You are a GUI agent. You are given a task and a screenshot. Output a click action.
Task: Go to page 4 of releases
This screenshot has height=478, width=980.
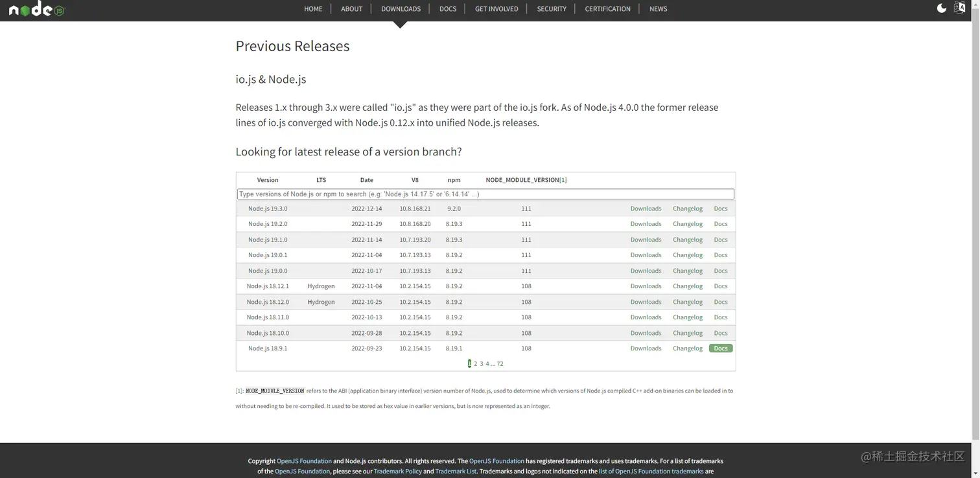487,364
